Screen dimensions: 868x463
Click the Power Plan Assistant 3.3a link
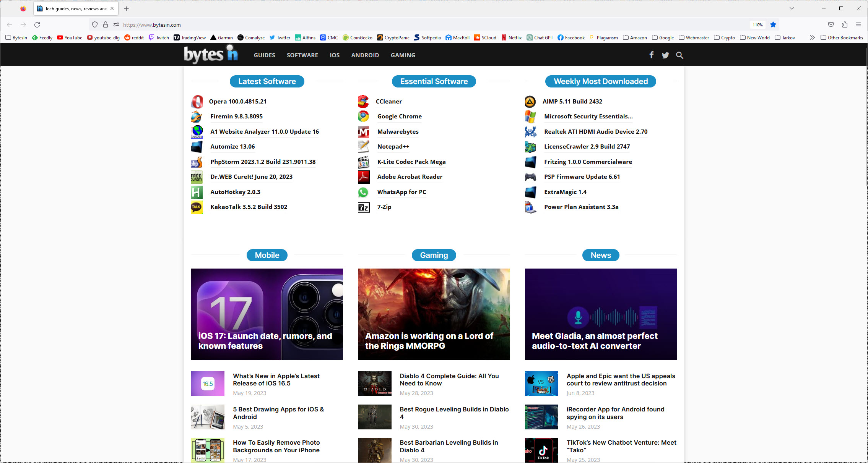point(581,207)
